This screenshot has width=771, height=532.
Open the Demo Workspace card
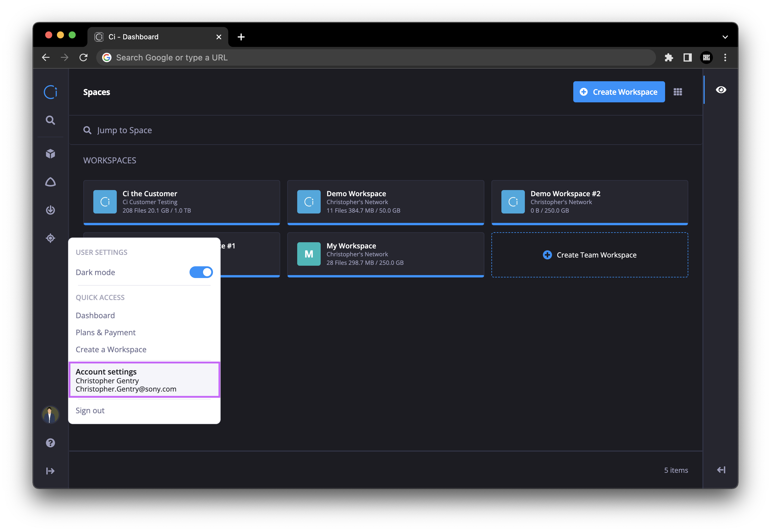click(x=386, y=202)
